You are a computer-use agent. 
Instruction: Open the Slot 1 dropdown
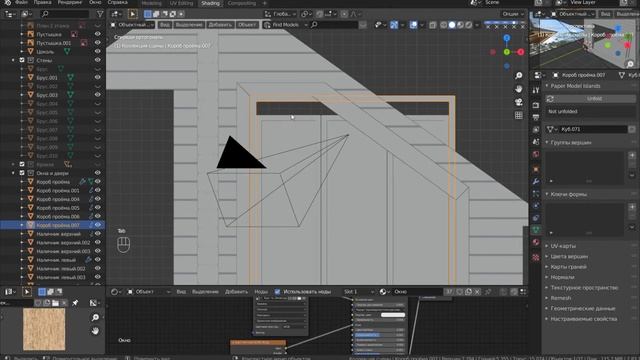(358, 292)
